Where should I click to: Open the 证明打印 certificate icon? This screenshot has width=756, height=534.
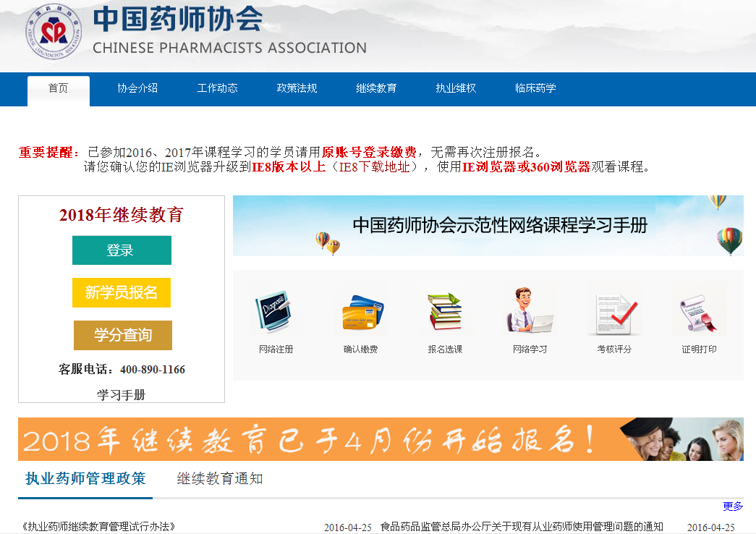click(x=699, y=312)
